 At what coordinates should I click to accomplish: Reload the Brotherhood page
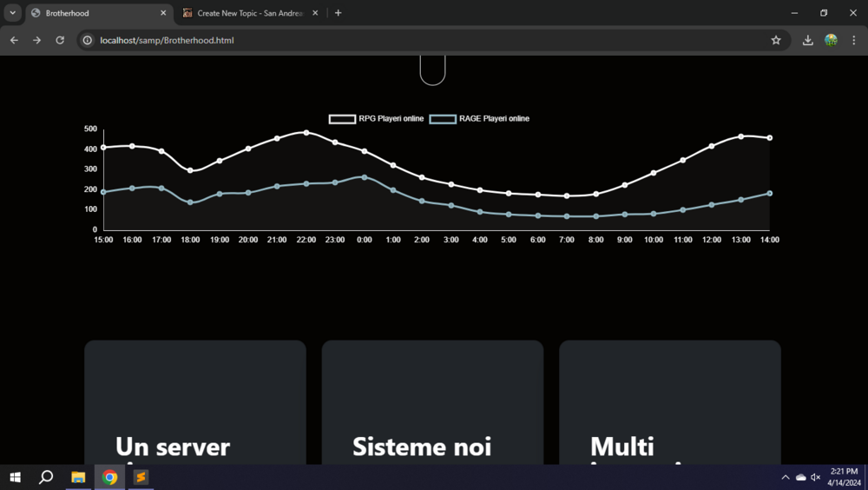[x=60, y=40]
